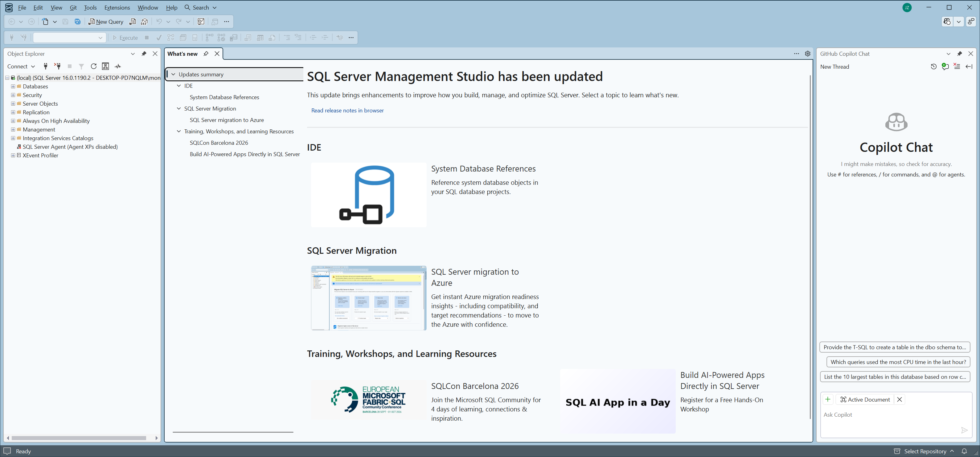Image resolution: width=980 pixels, height=457 pixels.
Task: Click the new file icon in toolbar
Action: [x=45, y=22]
